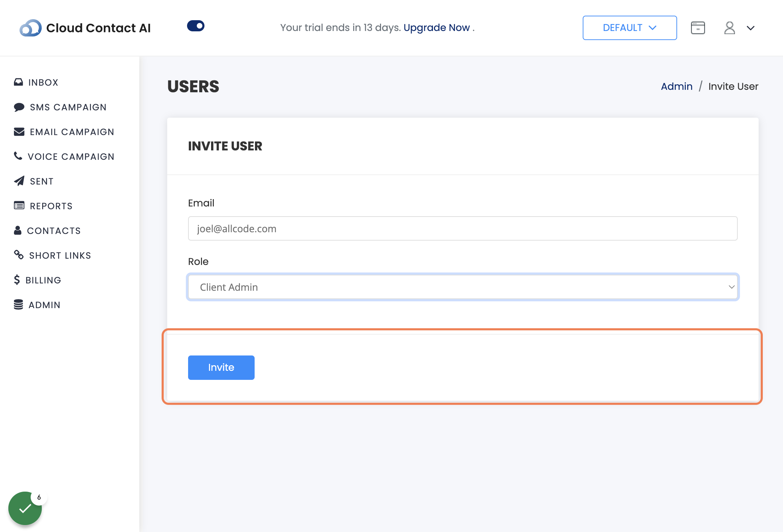Screen dimensions: 783x532
Task: Click the trial ends in 13 days text
Action: coord(341,28)
